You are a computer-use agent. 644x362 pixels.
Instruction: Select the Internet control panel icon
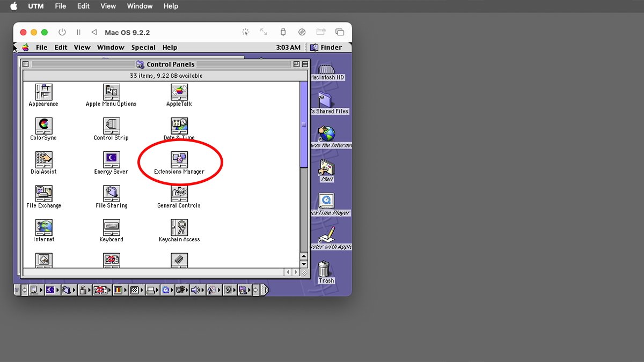(43, 227)
